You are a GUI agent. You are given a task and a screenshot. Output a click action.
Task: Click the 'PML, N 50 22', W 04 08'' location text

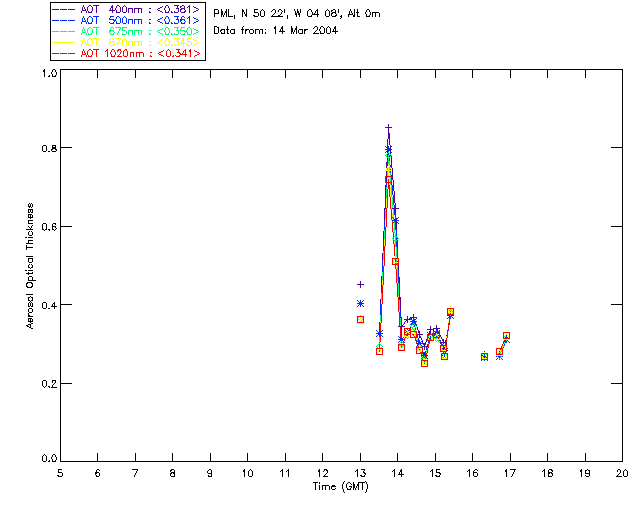coord(278,14)
